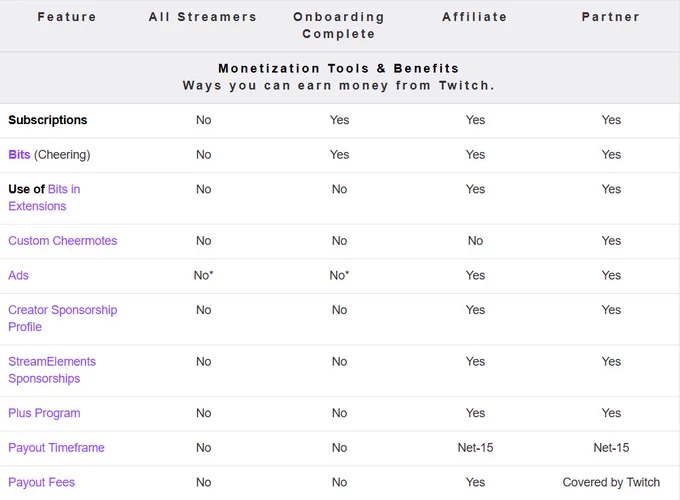Click the Subscriptions row label

point(48,120)
